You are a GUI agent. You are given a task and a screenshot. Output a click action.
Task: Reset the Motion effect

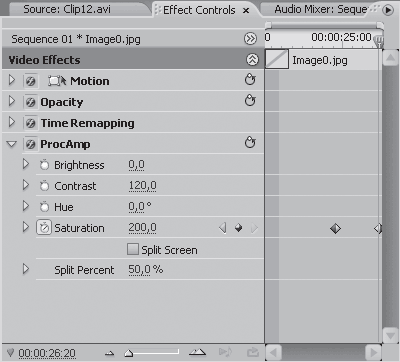pos(250,80)
